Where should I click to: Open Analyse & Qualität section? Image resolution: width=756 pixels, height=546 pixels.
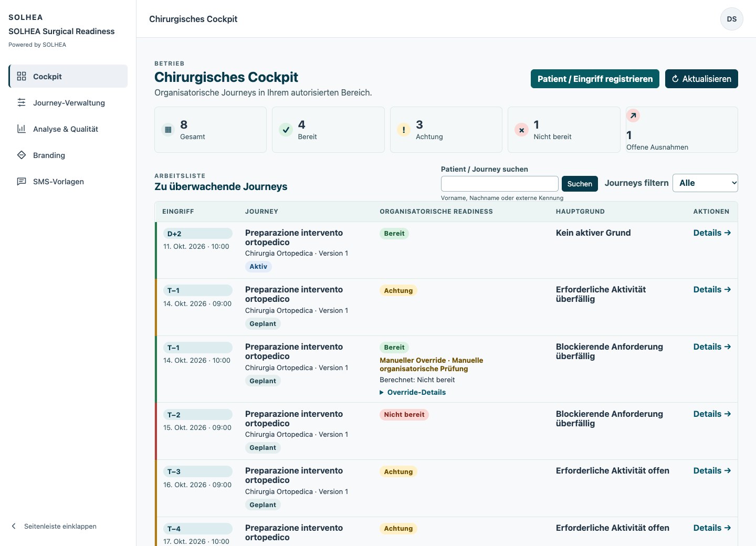tap(68, 129)
